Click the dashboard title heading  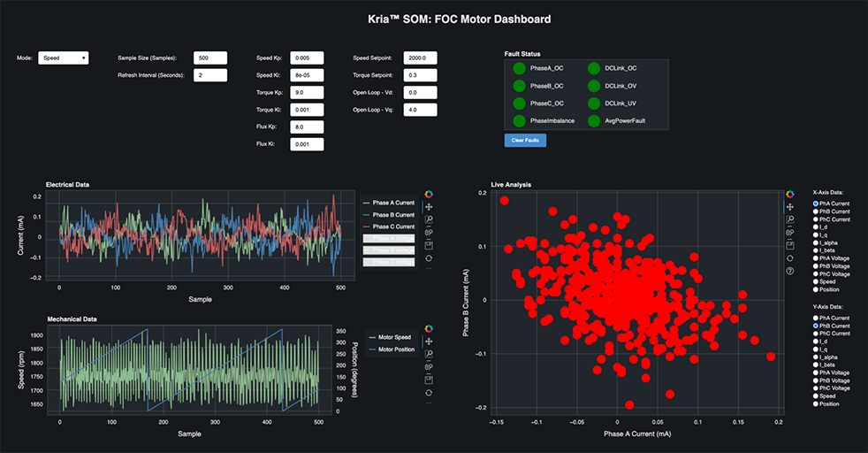460,19
